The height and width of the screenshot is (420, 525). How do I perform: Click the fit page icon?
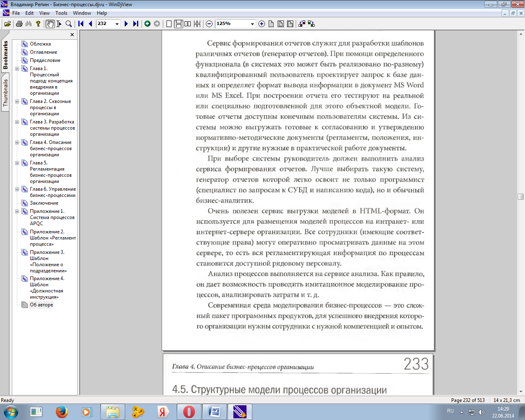tap(290, 24)
